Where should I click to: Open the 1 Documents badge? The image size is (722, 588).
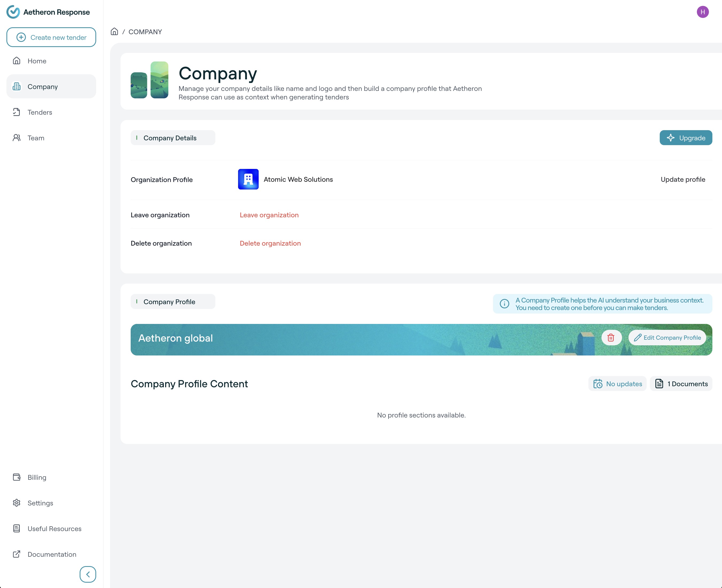[681, 384]
